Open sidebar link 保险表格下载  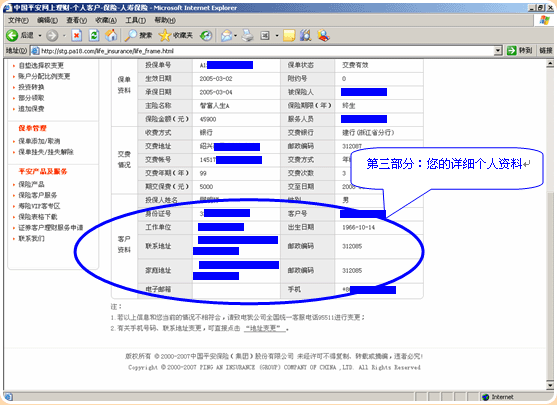click(38, 217)
